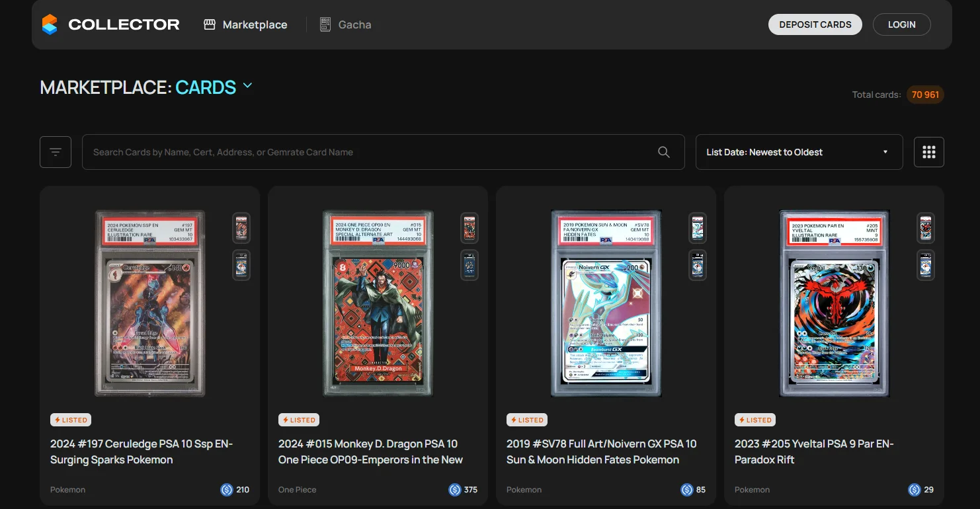Click the COLLECTOR brand name text

coord(124,24)
